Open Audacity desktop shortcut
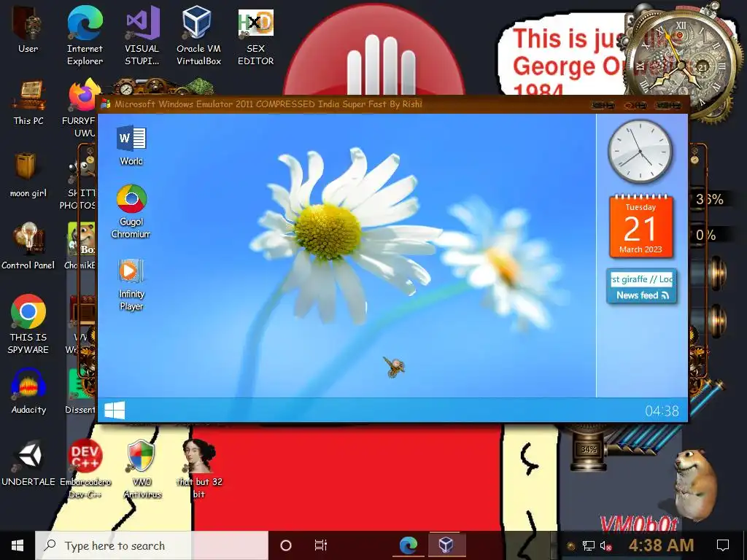Image resolution: width=747 pixels, height=560 pixels. click(28, 392)
